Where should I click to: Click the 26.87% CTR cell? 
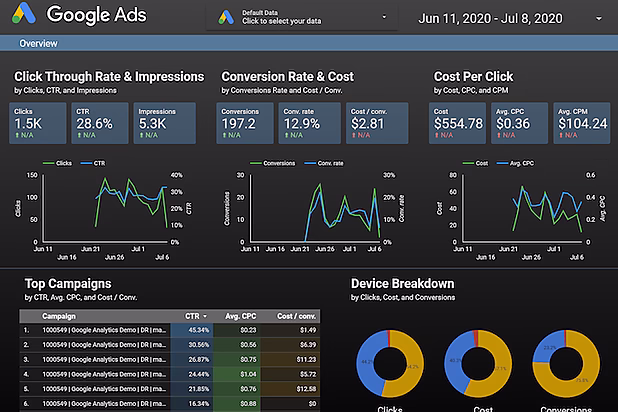pyautogui.click(x=192, y=360)
